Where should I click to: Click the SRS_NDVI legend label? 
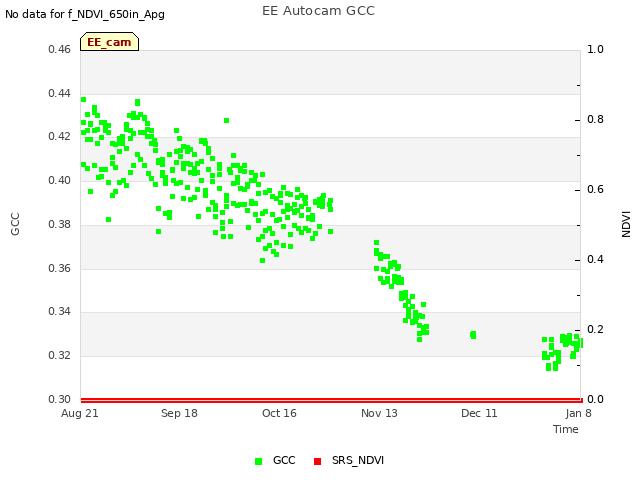[x=358, y=460]
